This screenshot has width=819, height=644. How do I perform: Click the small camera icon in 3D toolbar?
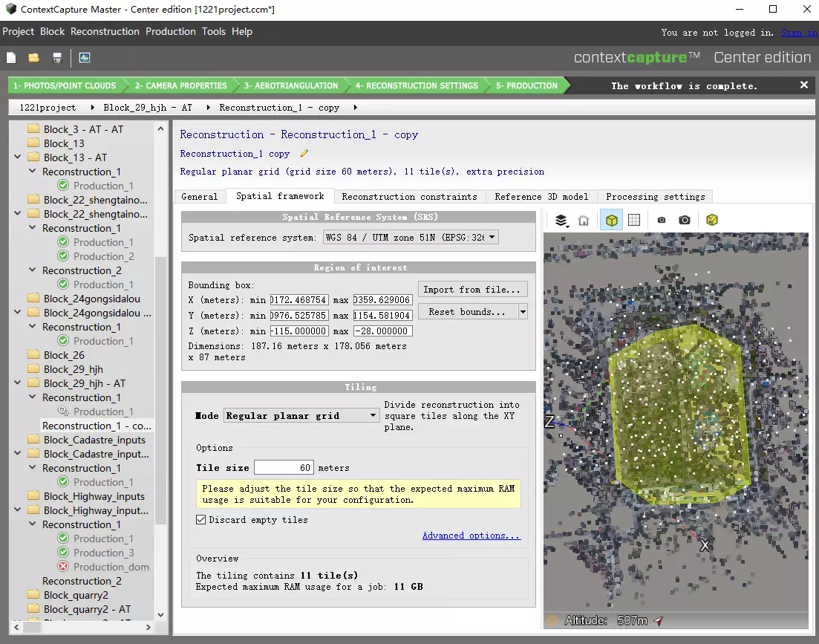[x=662, y=221]
